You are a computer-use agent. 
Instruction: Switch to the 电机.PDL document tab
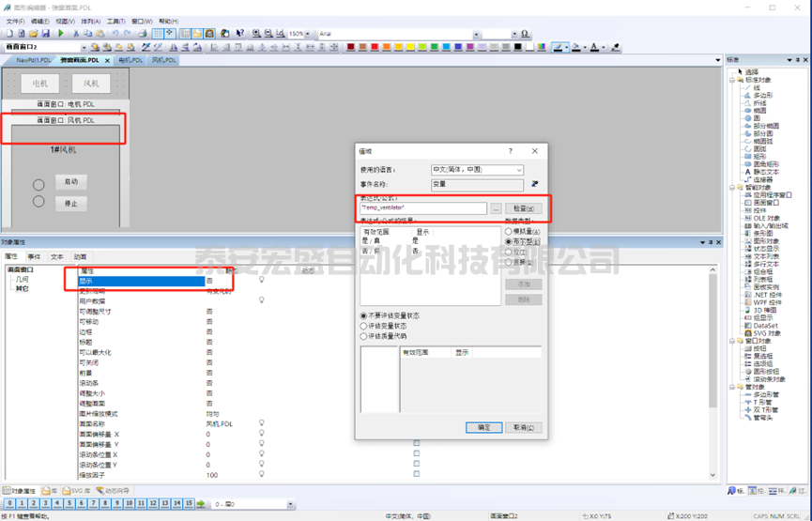(130, 59)
